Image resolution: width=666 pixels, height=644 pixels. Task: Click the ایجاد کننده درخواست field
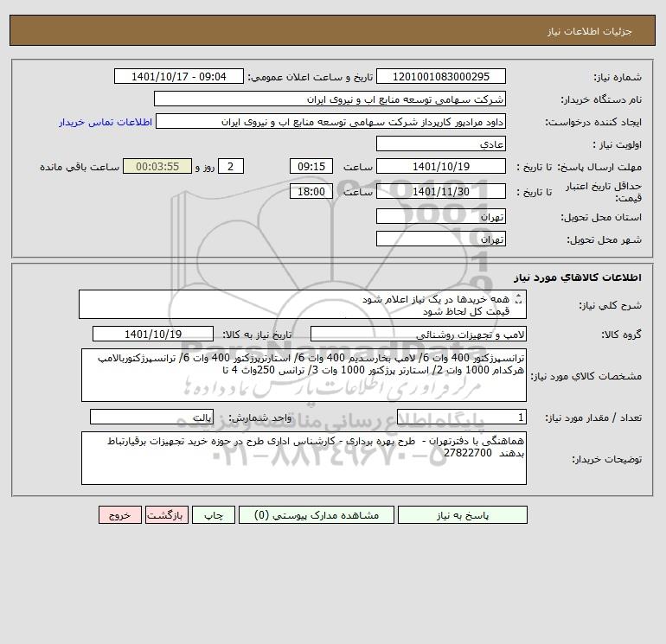coord(331,121)
